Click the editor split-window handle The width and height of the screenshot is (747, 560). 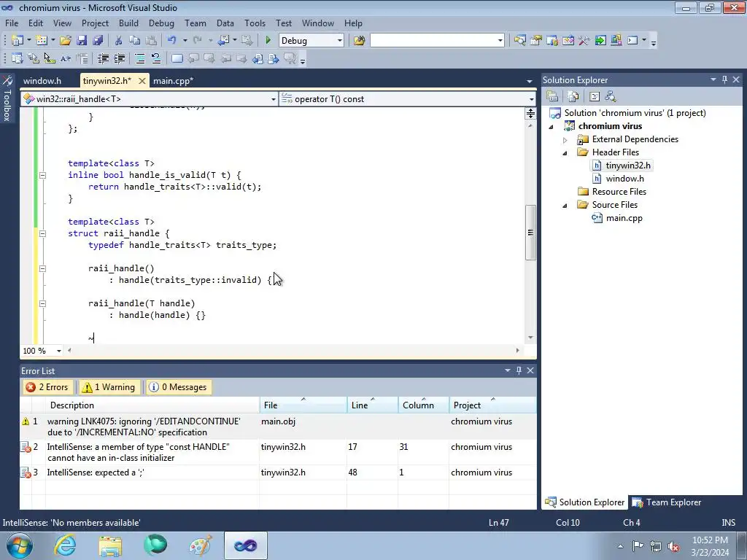pos(530,113)
